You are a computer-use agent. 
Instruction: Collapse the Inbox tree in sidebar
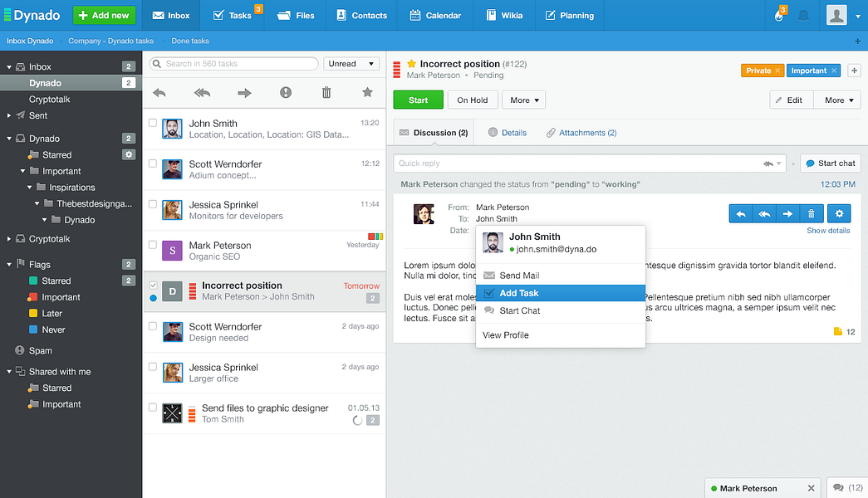pos(9,67)
